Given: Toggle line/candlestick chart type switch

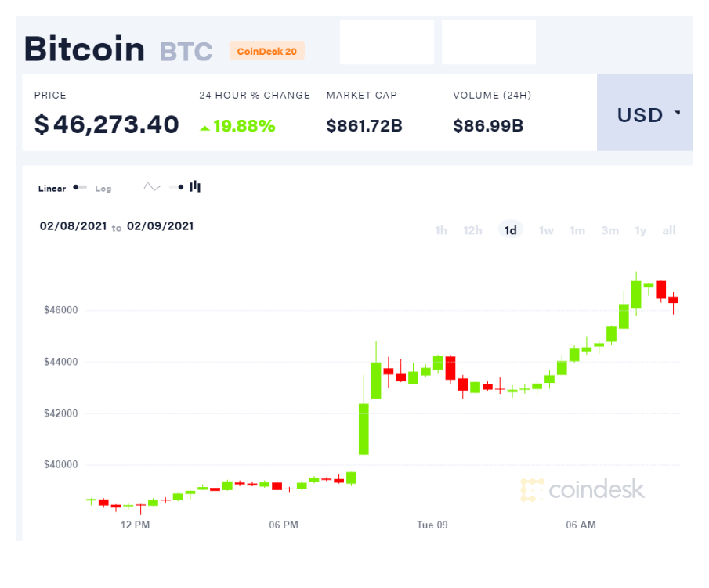Looking at the screenshot, I should 176,187.
